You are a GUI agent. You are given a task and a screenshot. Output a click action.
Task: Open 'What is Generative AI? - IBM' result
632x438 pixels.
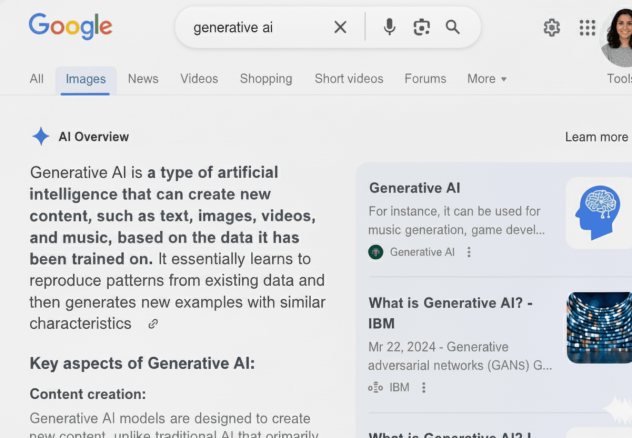pos(450,312)
